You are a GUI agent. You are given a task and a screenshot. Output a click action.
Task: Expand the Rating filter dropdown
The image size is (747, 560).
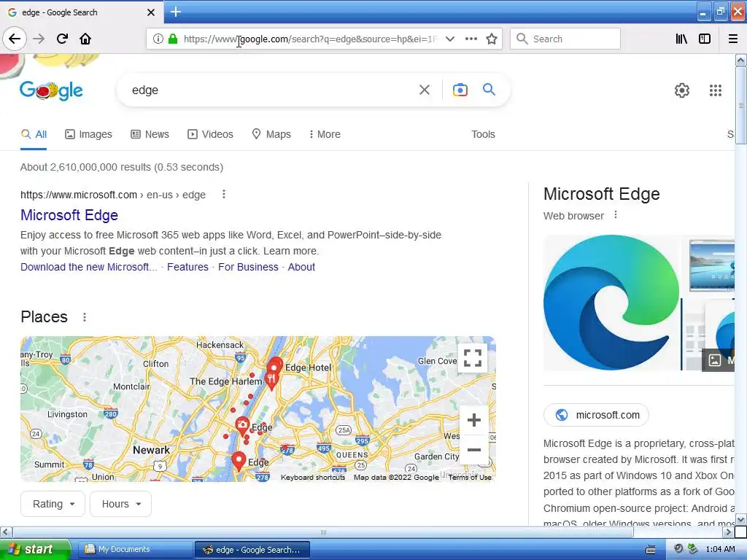pos(53,504)
